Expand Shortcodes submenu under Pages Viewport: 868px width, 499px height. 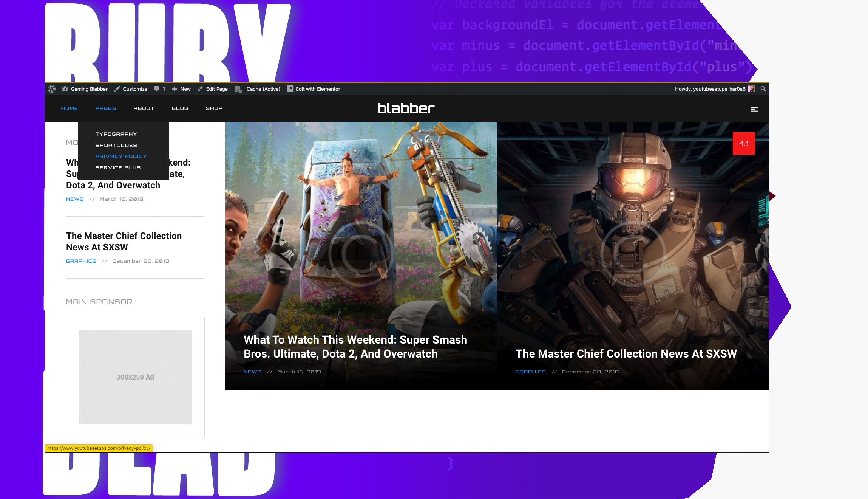pyautogui.click(x=116, y=145)
